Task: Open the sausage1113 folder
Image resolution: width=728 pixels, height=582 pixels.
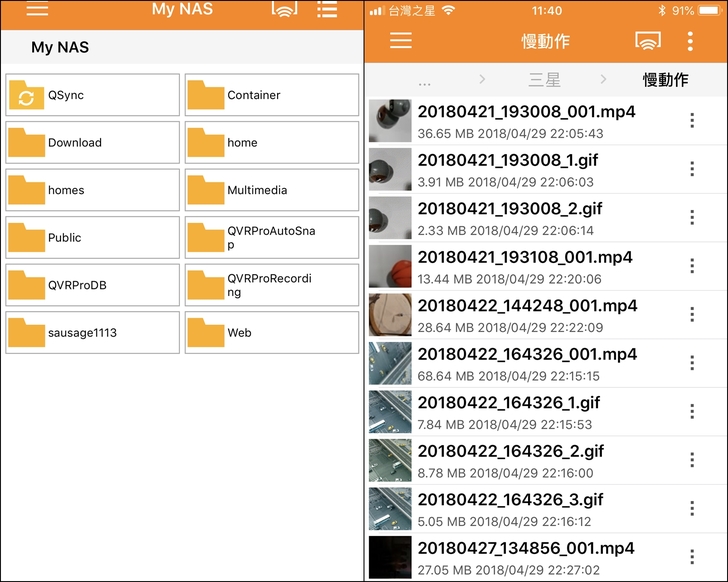Action: (92, 332)
